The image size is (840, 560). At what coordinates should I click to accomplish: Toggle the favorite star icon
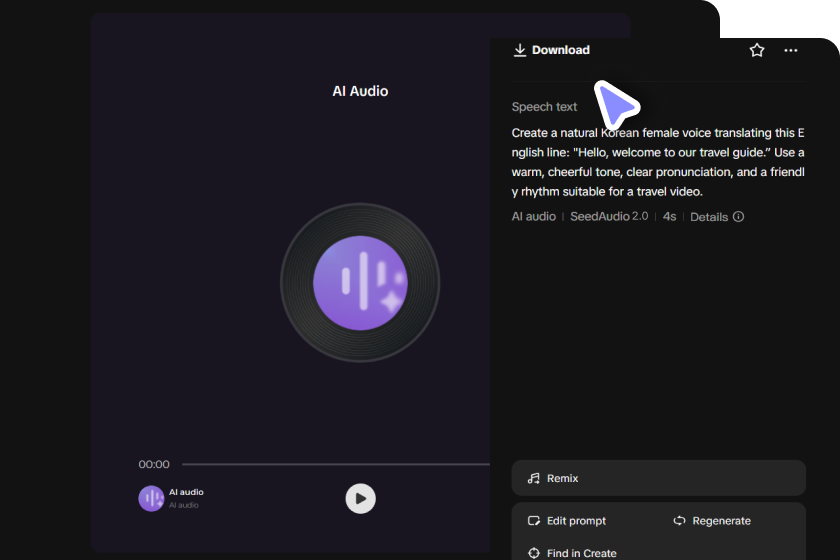point(756,50)
